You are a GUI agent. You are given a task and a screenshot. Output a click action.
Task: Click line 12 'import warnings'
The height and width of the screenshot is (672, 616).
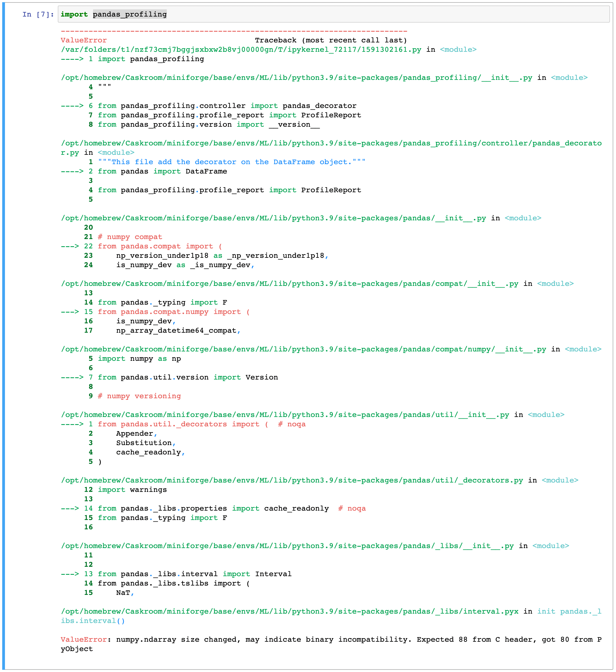pos(132,490)
